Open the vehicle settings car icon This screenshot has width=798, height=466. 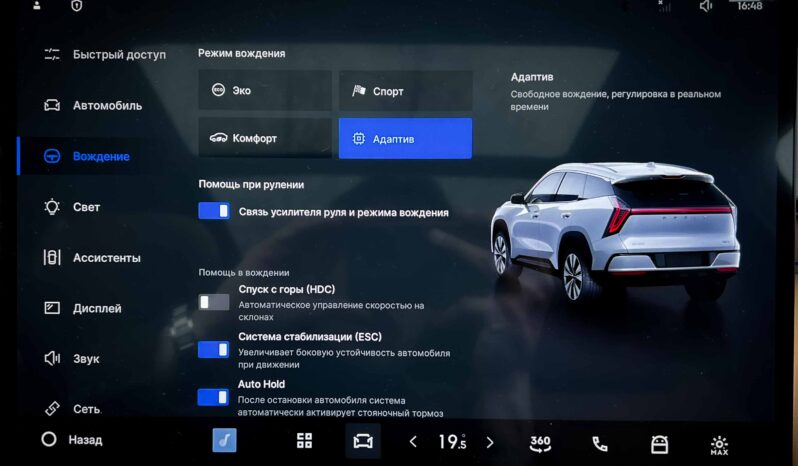[363, 441]
